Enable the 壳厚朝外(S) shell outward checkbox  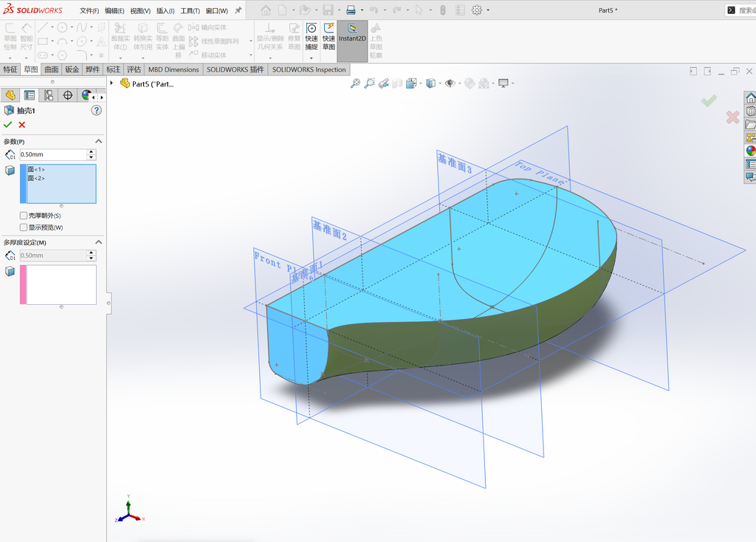pyautogui.click(x=23, y=216)
